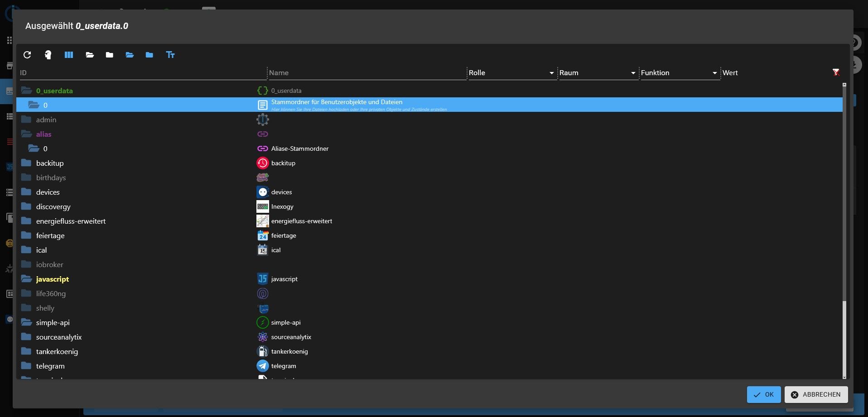Expand all nodes folder icon
This screenshot has height=417, width=868.
[90, 55]
